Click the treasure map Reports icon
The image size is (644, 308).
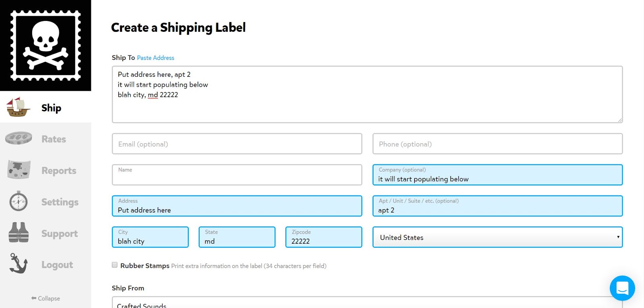click(19, 170)
